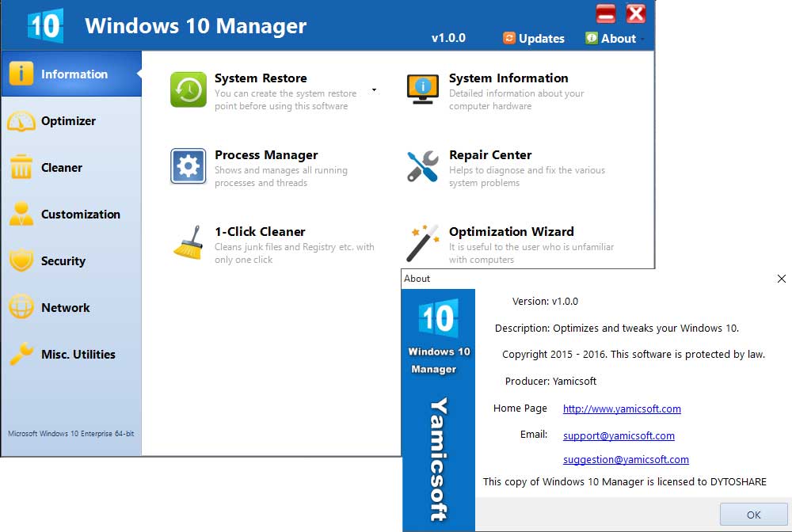Click the Updates button text
The height and width of the screenshot is (532, 792).
click(x=542, y=38)
